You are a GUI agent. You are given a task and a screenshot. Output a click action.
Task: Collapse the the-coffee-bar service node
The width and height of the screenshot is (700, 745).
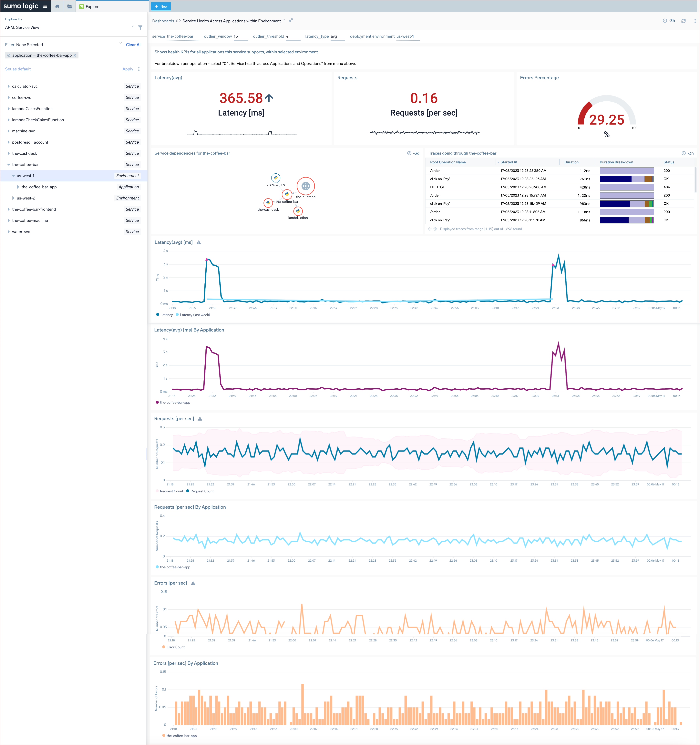9,165
